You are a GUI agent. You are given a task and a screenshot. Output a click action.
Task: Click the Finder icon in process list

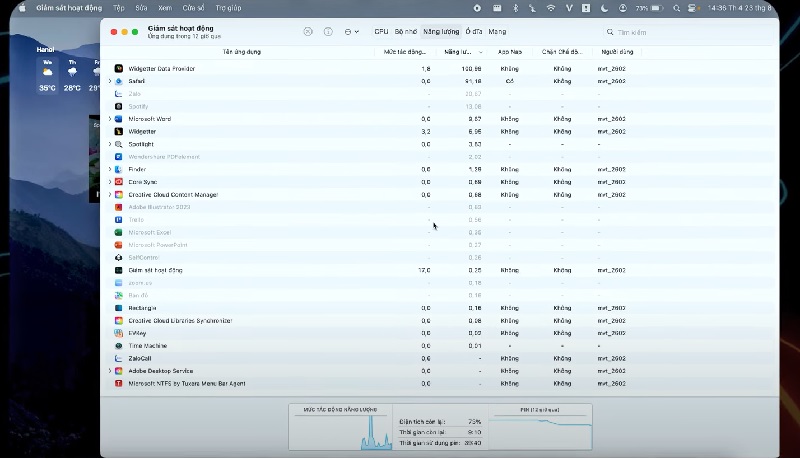click(119, 169)
